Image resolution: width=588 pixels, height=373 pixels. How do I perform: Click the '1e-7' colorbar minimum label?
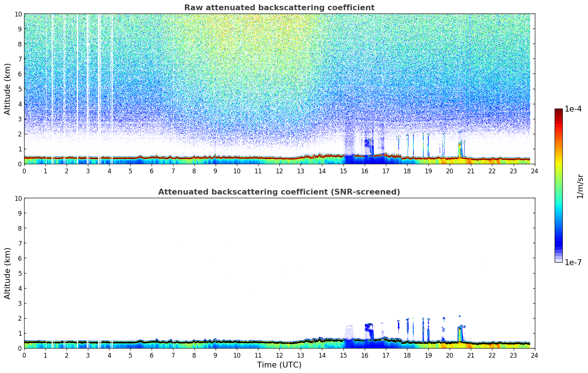click(573, 263)
